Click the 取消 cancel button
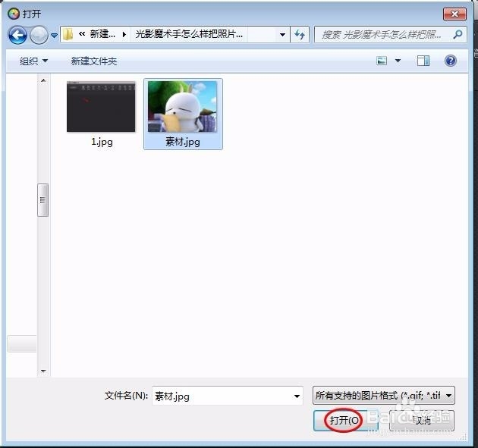Viewport: 478px width, 448px height. [x=422, y=421]
